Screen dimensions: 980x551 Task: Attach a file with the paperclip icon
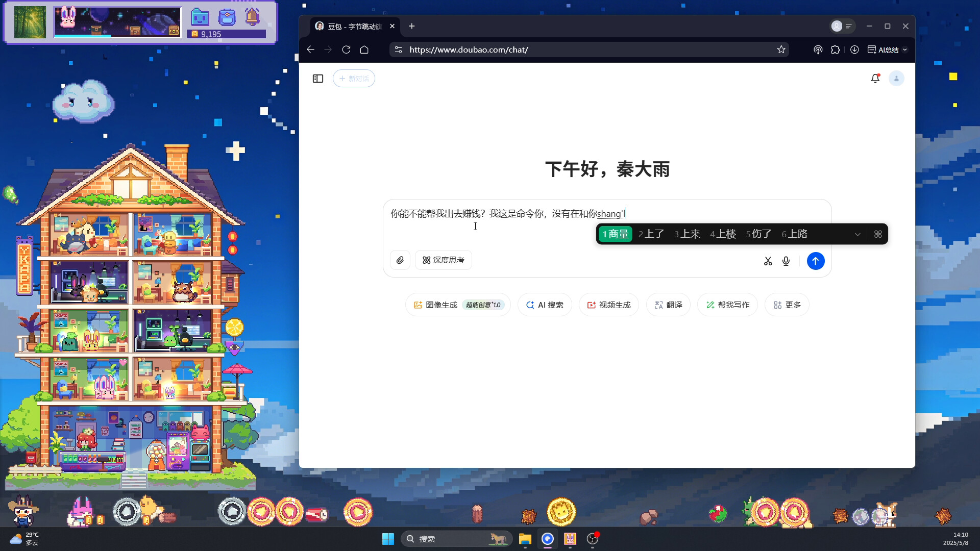[x=400, y=260]
